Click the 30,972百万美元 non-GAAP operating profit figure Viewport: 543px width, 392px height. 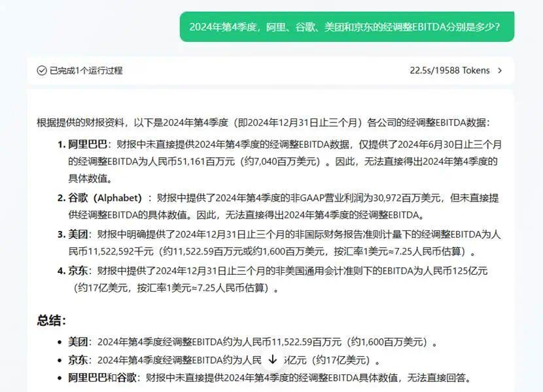pos(407,198)
